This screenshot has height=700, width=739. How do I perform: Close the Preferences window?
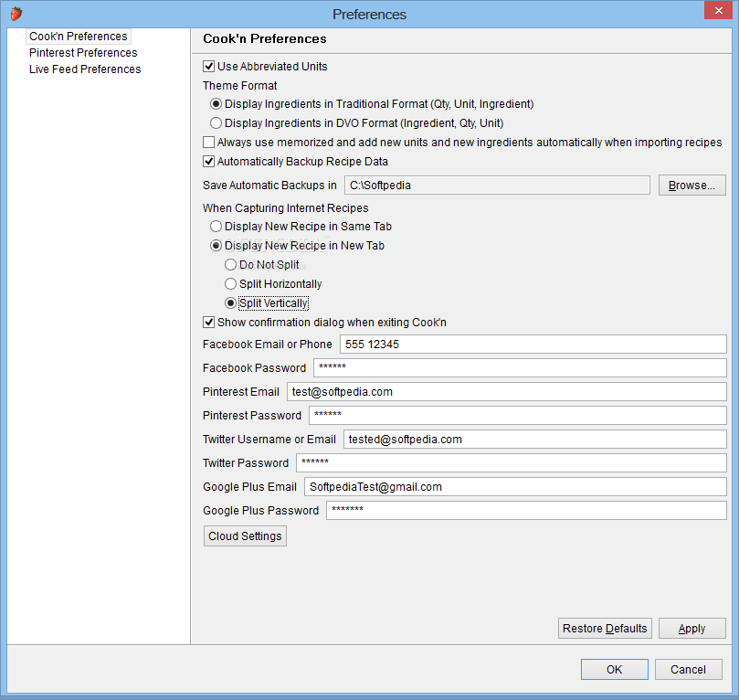pos(718,10)
